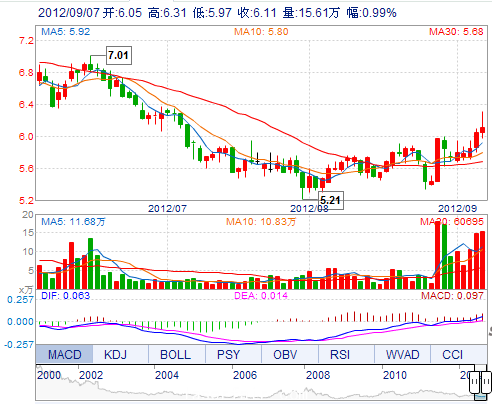
Task: Open the WVAD indicator tab
Action: coord(402,354)
